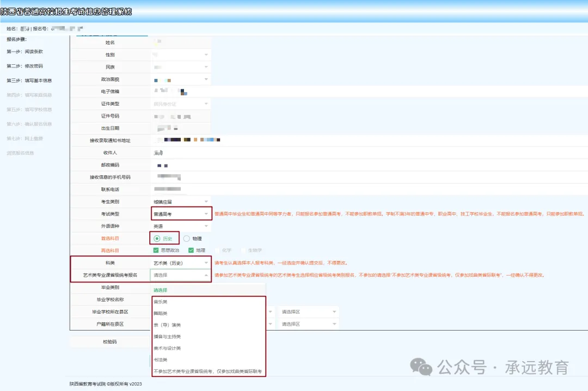Go to 第一步：阅读条款 in the sidebar
588x391 pixels.
tap(24, 52)
